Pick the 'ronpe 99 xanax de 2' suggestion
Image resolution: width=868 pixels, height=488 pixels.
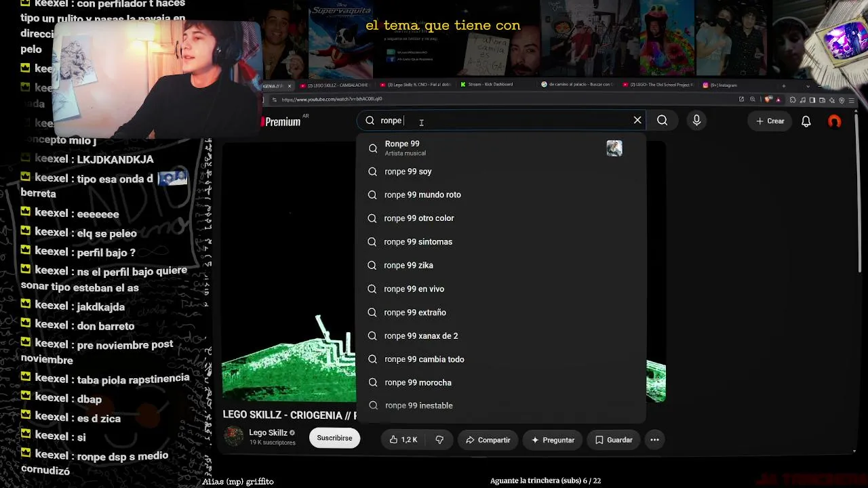(501, 335)
